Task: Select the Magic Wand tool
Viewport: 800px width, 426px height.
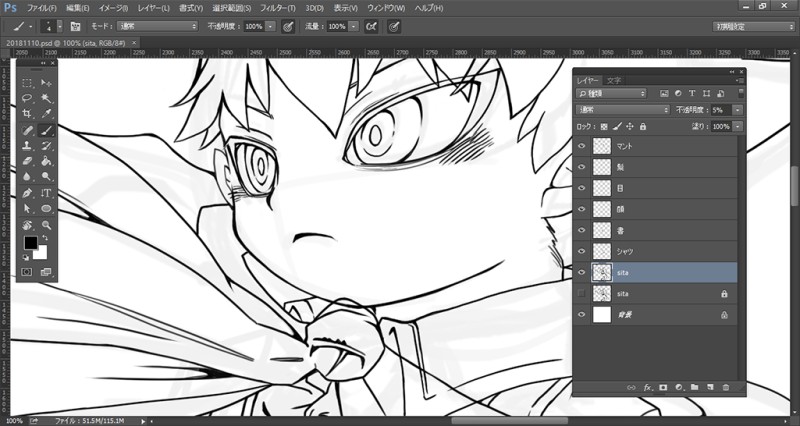Action: (46, 98)
